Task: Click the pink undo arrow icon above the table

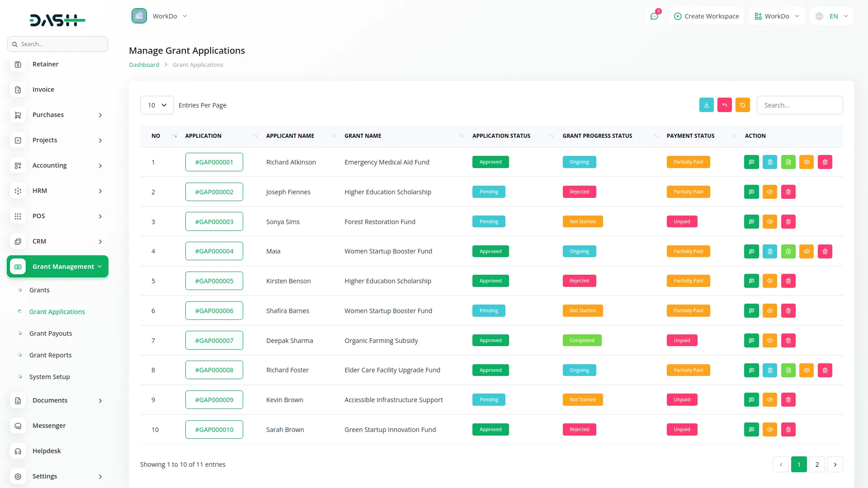Action: 724,105
